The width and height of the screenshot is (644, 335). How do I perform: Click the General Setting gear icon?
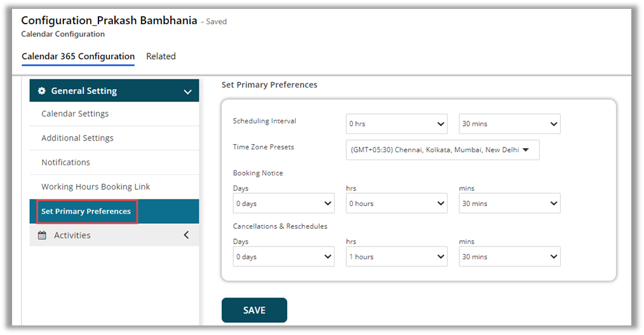[x=42, y=91]
